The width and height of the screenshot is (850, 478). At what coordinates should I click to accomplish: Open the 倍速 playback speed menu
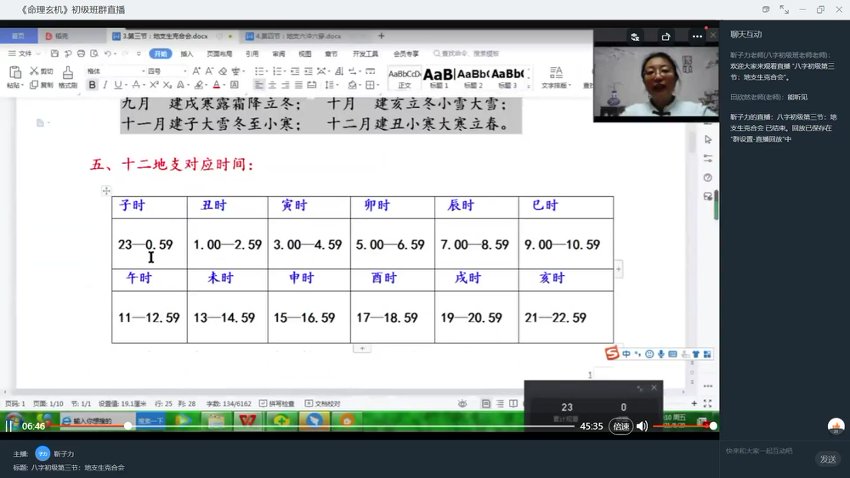coord(621,427)
